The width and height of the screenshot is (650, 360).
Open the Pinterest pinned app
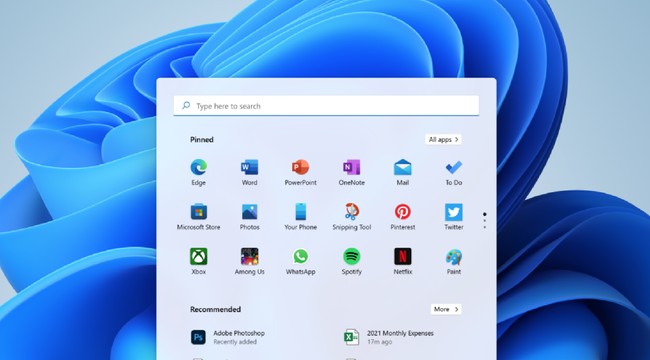click(x=403, y=212)
